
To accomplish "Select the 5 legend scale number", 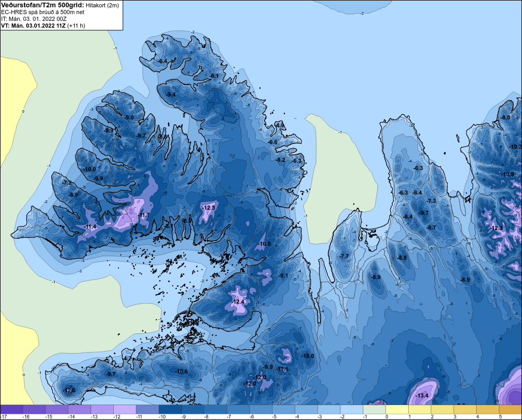I will 500,417.
